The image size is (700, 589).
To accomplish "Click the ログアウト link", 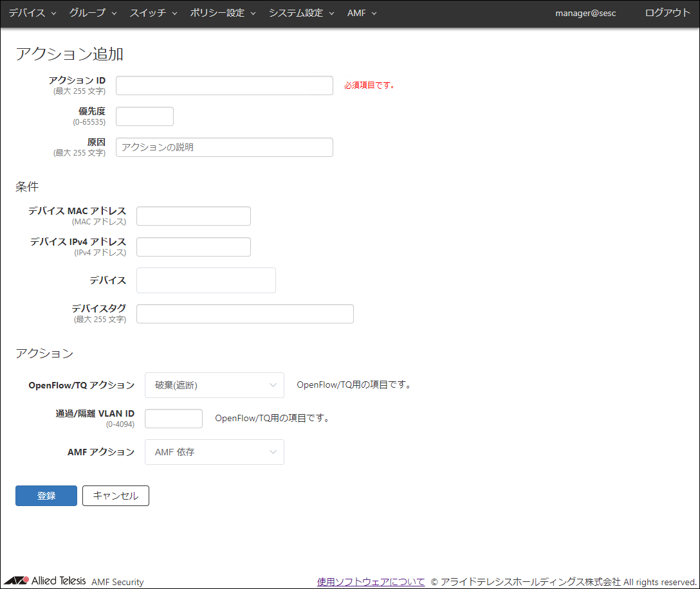I will click(667, 13).
